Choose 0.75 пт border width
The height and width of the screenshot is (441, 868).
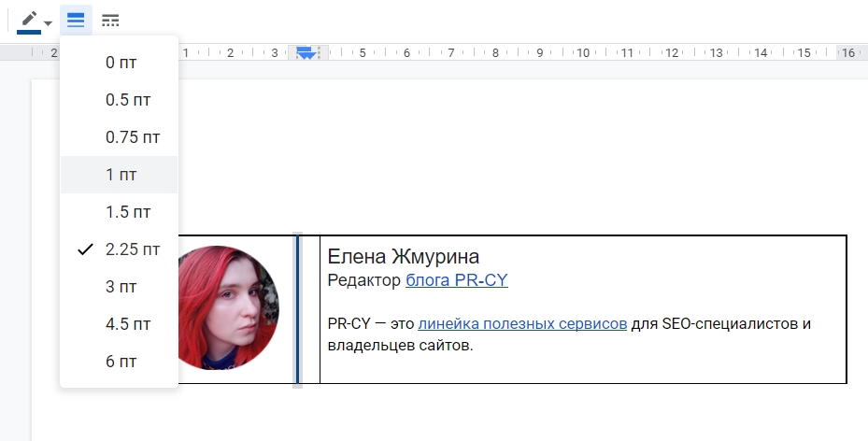click(x=119, y=137)
